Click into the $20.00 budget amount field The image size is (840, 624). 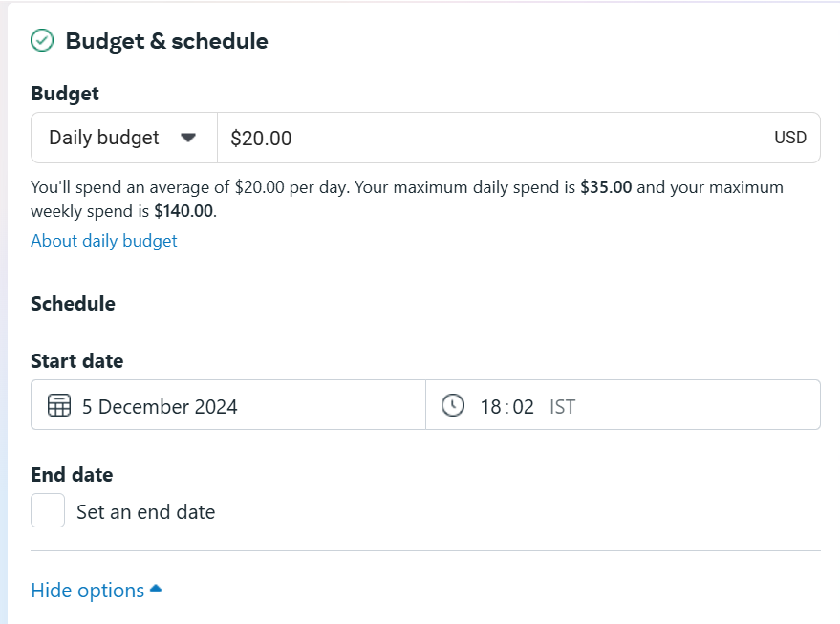[519, 138]
